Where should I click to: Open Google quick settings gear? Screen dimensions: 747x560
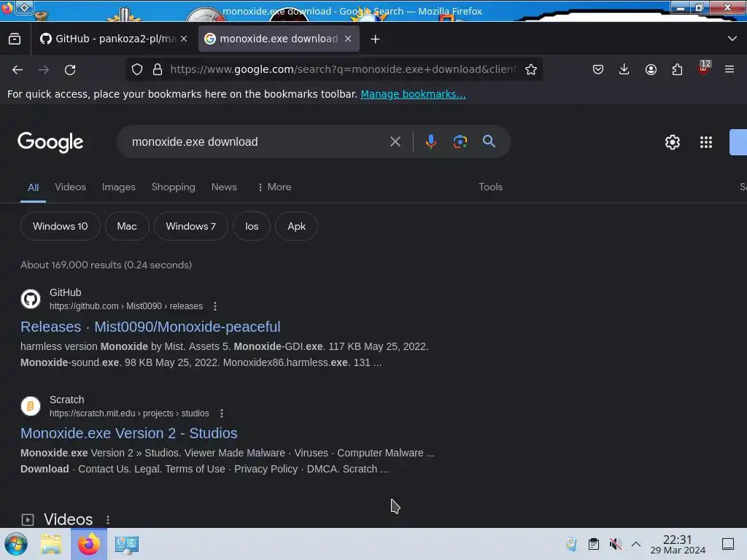[x=672, y=142]
